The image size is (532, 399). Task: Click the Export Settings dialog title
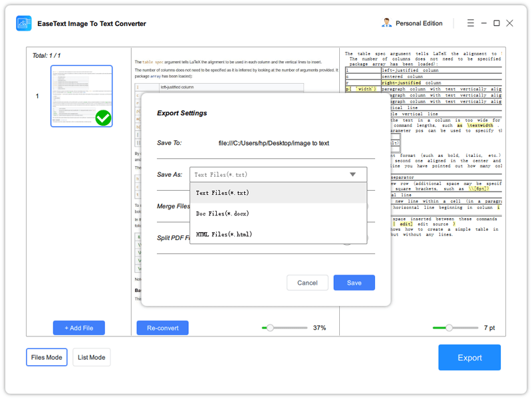[182, 113]
